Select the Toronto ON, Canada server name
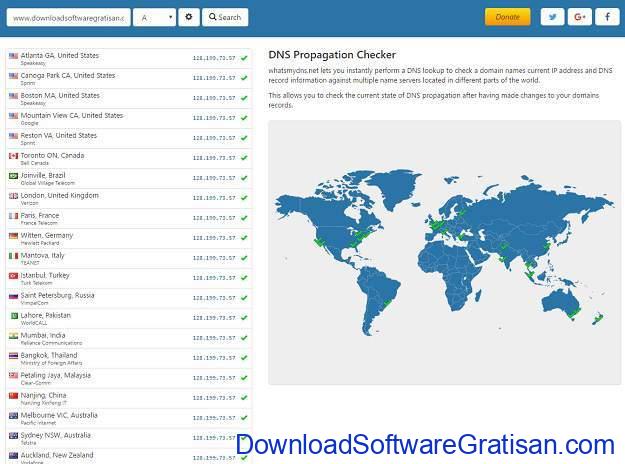The width and height of the screenshot is (625, 464). click(x=53, y=155)
